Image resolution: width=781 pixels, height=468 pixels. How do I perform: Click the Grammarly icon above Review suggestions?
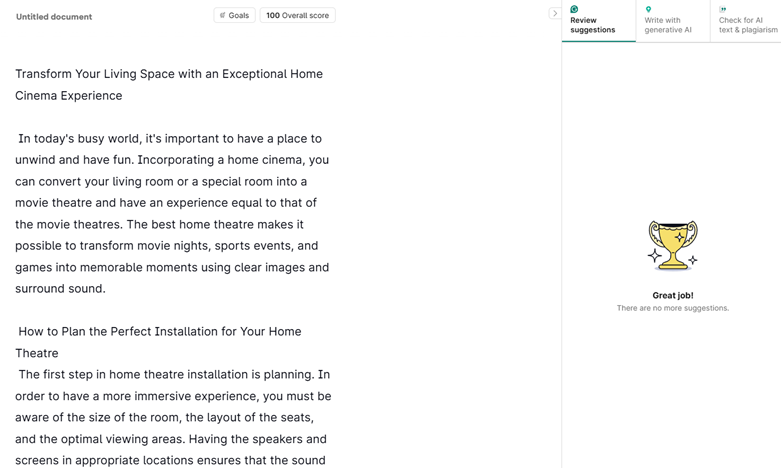[x=574, y=10]
